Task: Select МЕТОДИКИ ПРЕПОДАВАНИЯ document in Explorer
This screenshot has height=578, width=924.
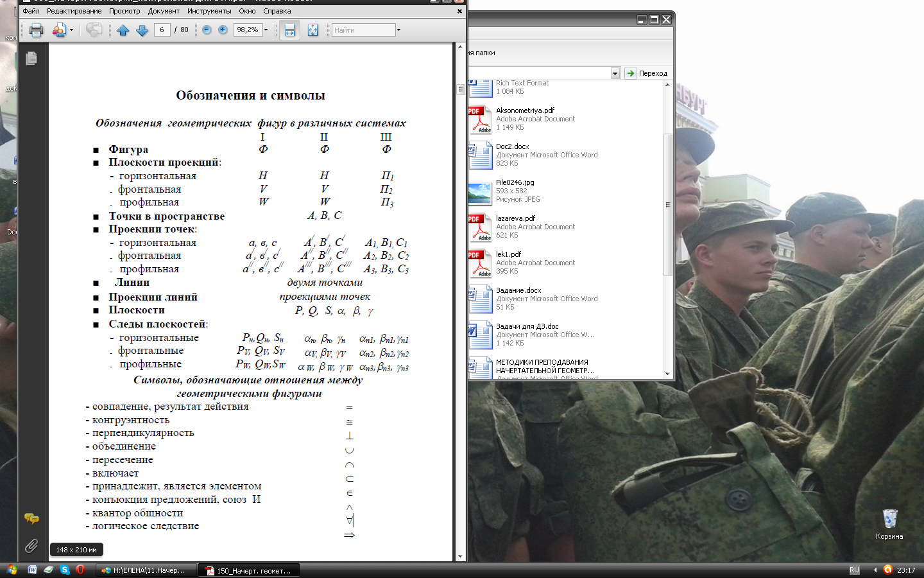Action: [x=533, y=369]
